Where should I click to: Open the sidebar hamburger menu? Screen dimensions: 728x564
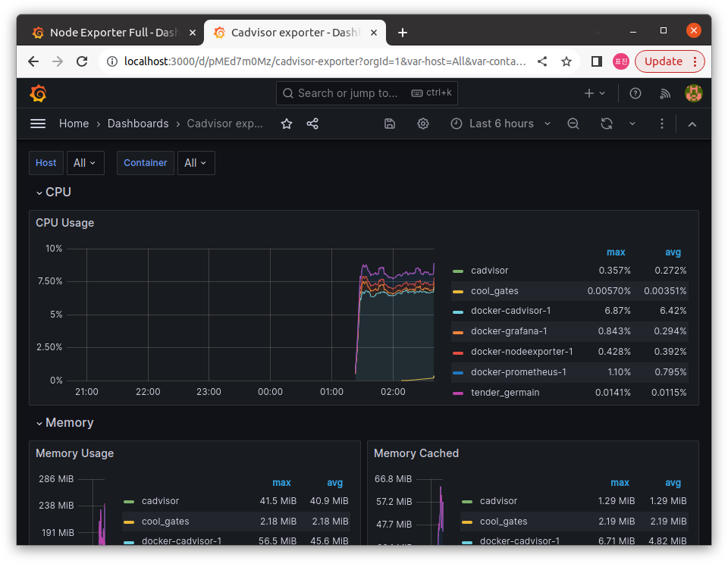pos(38,124)
